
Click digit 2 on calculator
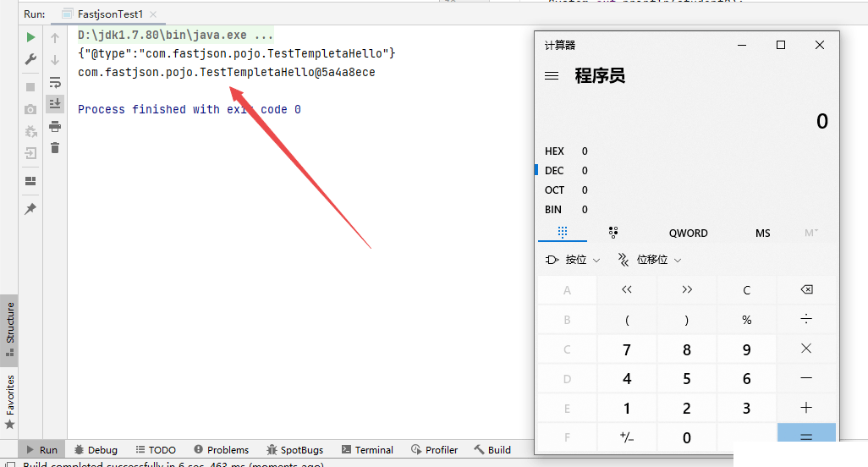[x=687, y=408]
